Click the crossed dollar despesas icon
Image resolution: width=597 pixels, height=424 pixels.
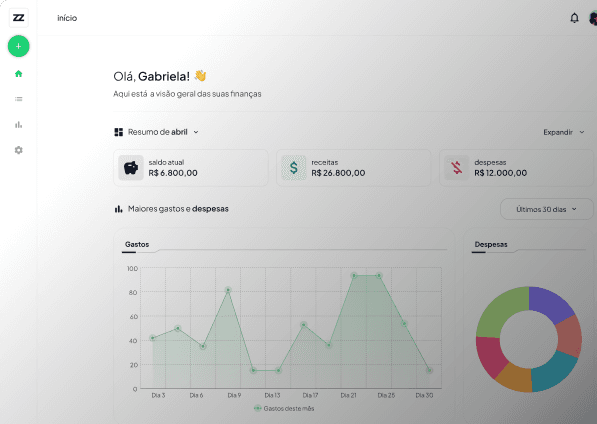pos(457,167)
